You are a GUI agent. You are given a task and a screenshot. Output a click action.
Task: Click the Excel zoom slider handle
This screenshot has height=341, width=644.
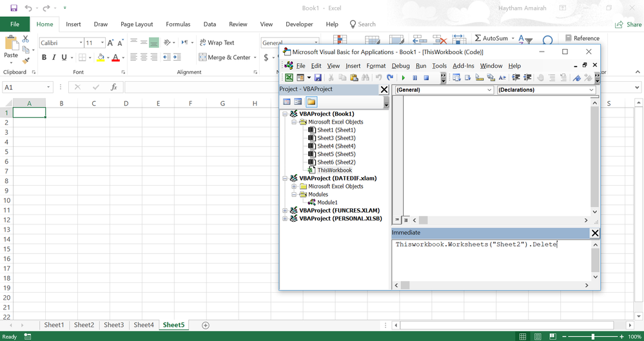592,336
